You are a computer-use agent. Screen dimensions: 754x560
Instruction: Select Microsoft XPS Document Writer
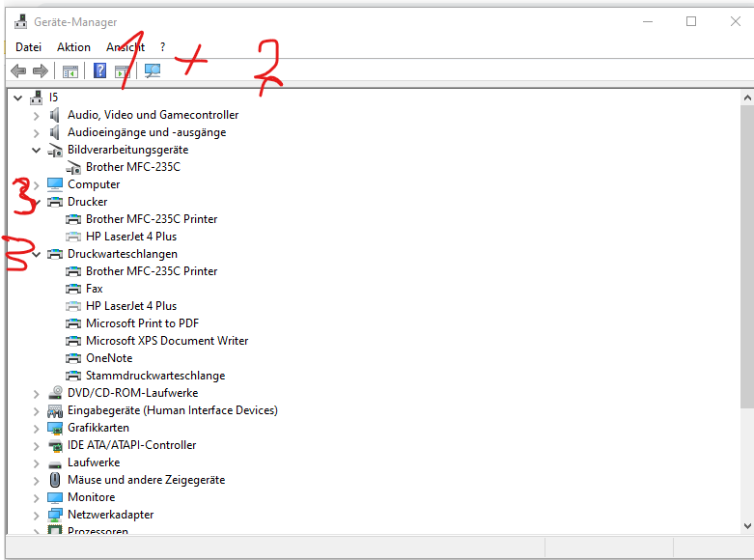[167, 341]
